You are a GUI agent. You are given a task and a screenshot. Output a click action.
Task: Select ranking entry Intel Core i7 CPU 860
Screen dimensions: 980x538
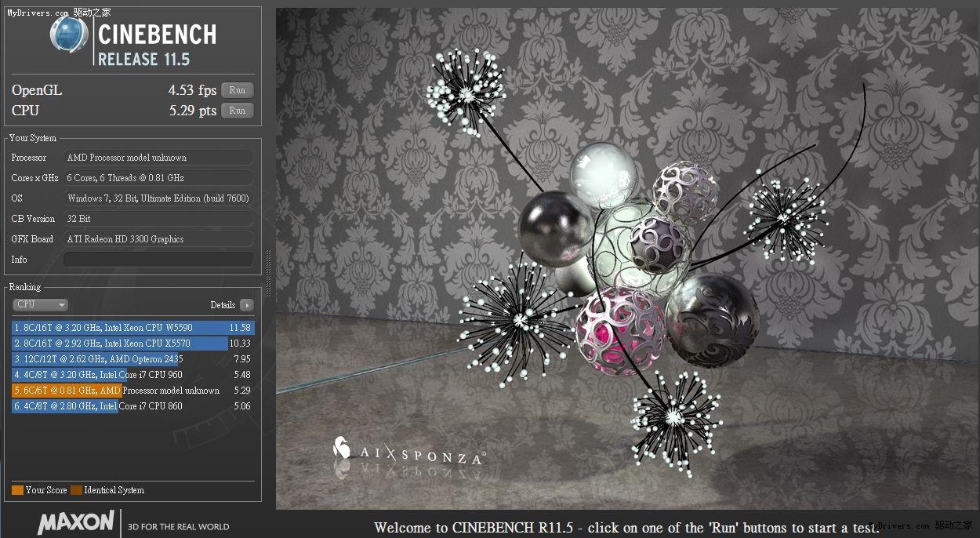coord(132,406)
